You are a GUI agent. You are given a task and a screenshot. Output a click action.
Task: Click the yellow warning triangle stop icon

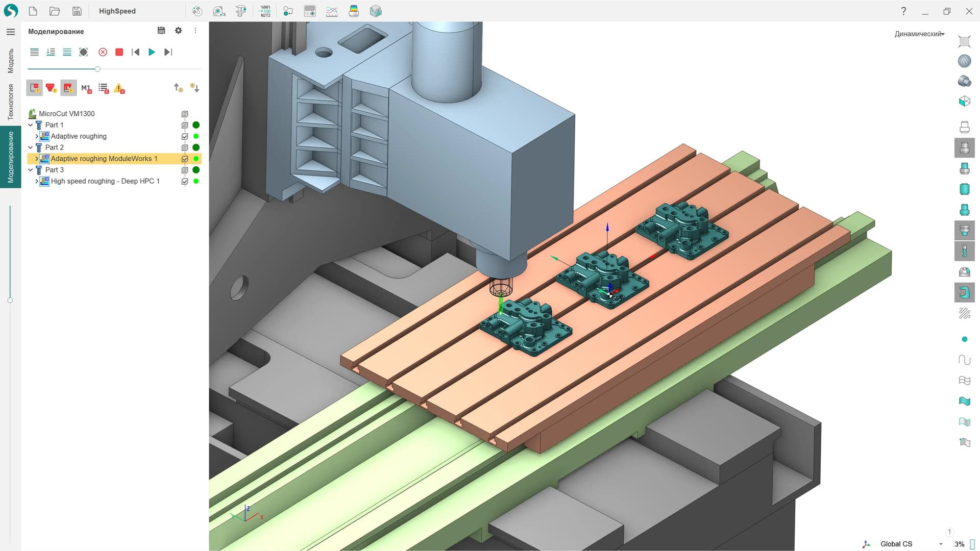[119, 88]
